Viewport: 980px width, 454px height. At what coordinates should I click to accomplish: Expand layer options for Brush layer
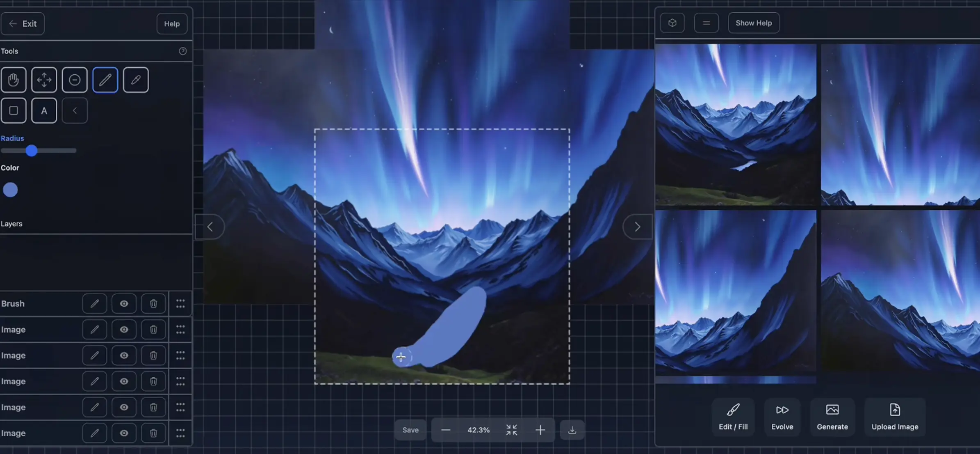[x=181, y=303]
